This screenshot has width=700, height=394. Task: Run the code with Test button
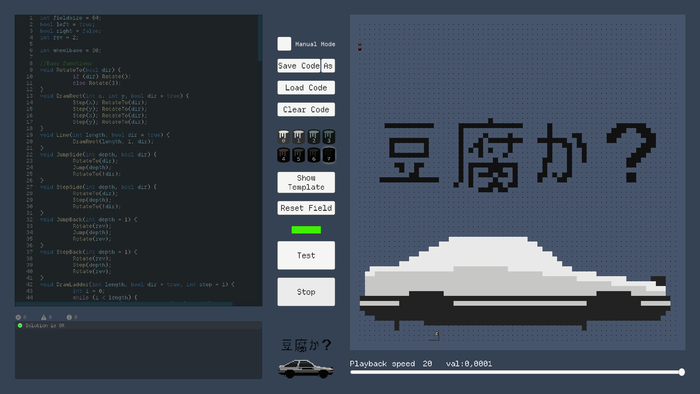(x=306, y=255)
